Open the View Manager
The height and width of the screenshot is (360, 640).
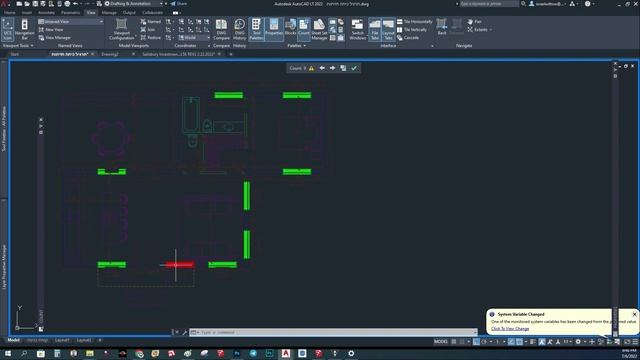[x=55, y=38]
